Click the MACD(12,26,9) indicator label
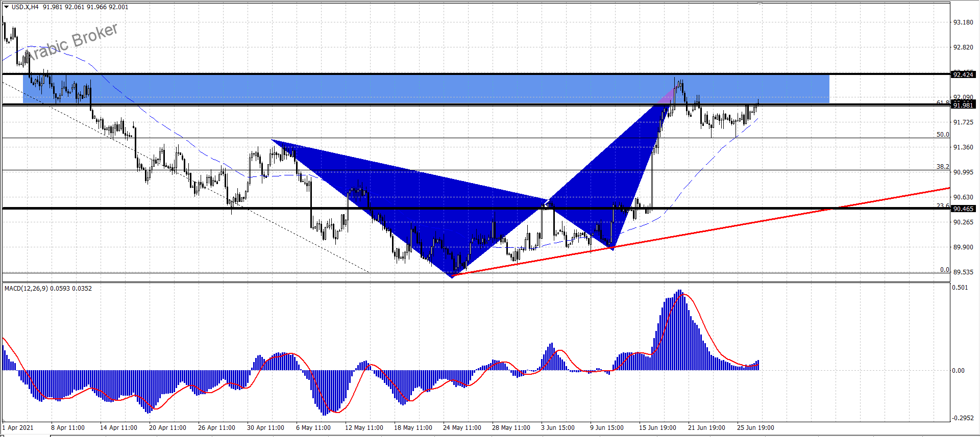 pyautogui.click(x=26, y=289)
